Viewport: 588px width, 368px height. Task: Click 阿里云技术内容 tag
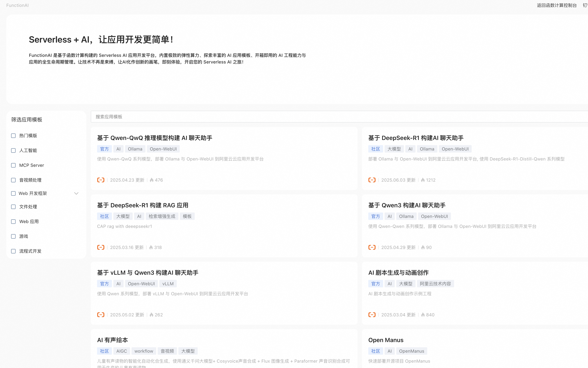tap(435, 284)
